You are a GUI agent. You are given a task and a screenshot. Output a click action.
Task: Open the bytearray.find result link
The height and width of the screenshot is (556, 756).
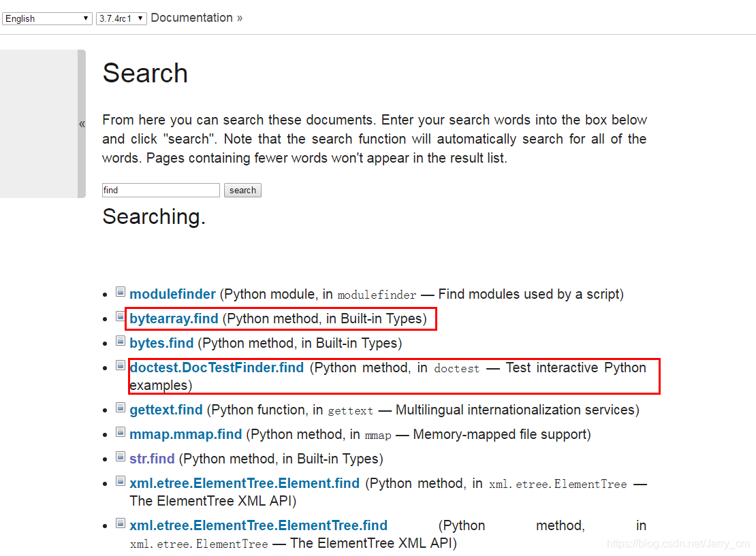tap(174, 318)
